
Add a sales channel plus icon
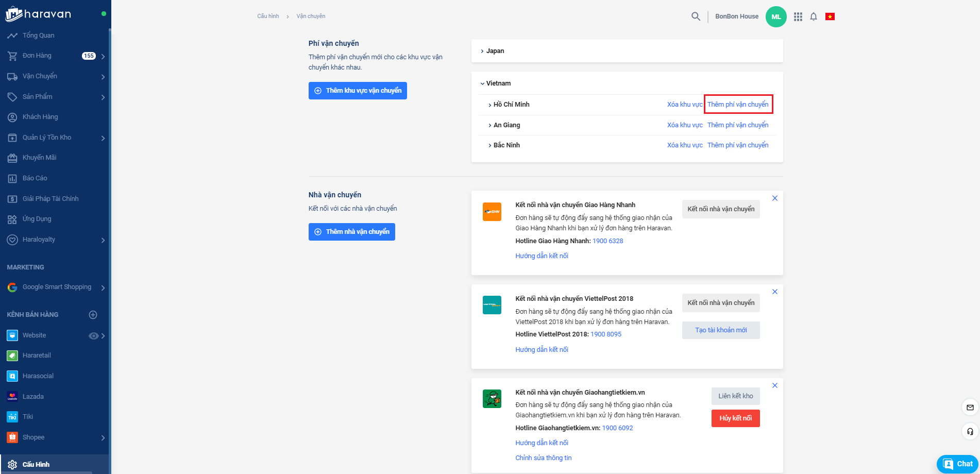coord(93,315)
